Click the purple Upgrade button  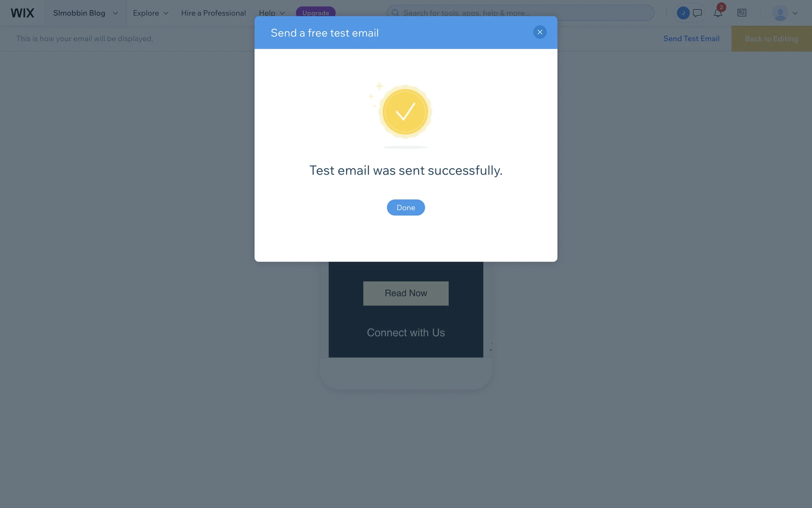click(315, 13)
